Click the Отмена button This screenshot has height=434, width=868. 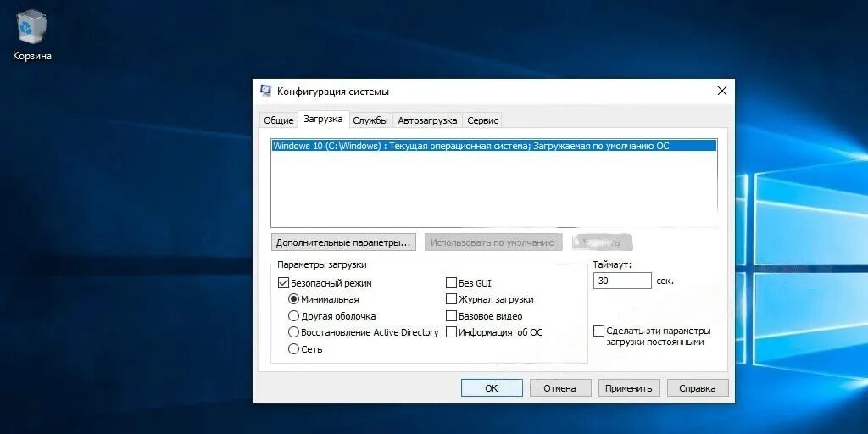point(559,388)
